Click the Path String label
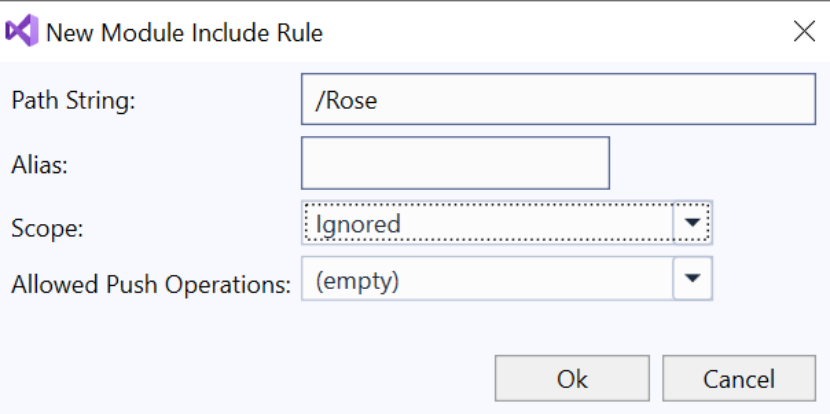Image resolution: width=830 pixels, height=414 pixels. click(x=74, y=101)
